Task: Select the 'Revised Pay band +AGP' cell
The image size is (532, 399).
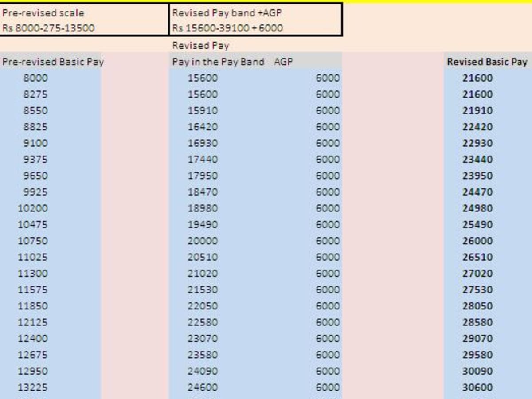Action: pyautogui.click(x=227, y=13)
